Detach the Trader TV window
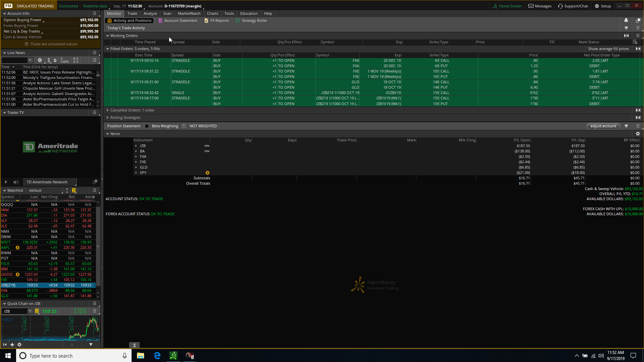Screen dimensions: 644x362 [x=95, y=182]
